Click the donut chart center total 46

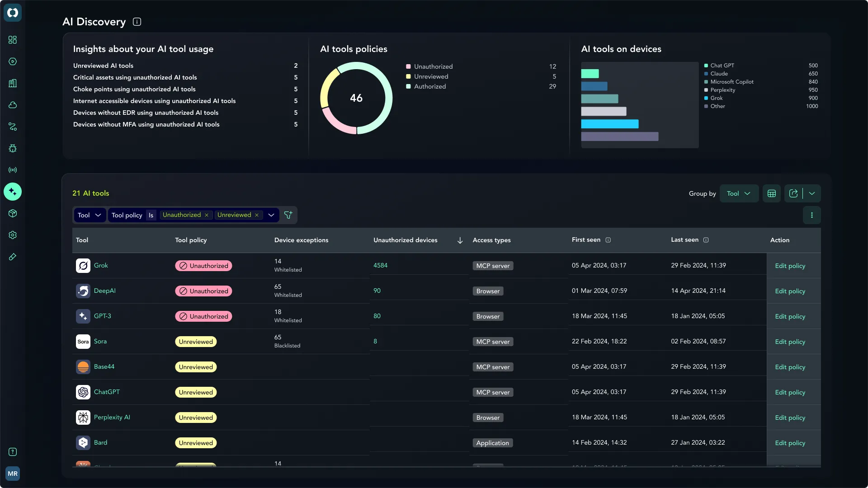[x=356, y=98]
